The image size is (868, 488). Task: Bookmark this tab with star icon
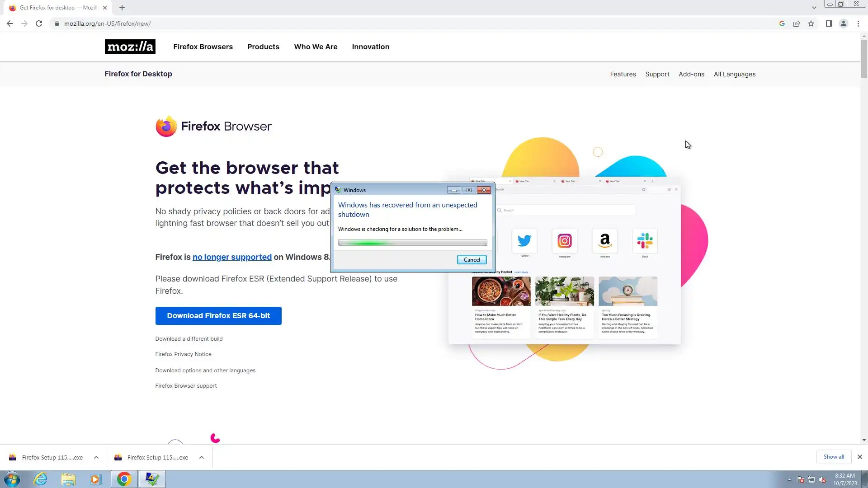coord(811,23)
